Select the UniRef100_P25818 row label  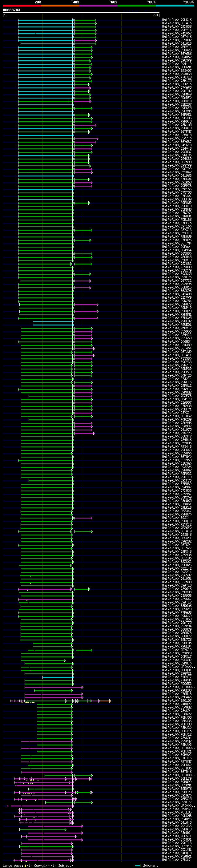(177, 135)
